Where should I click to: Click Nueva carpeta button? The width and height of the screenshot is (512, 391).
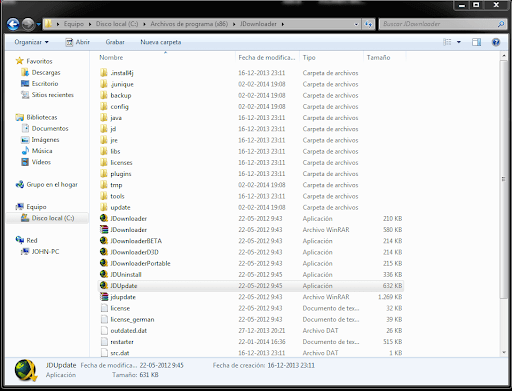(x=161, y=42)
